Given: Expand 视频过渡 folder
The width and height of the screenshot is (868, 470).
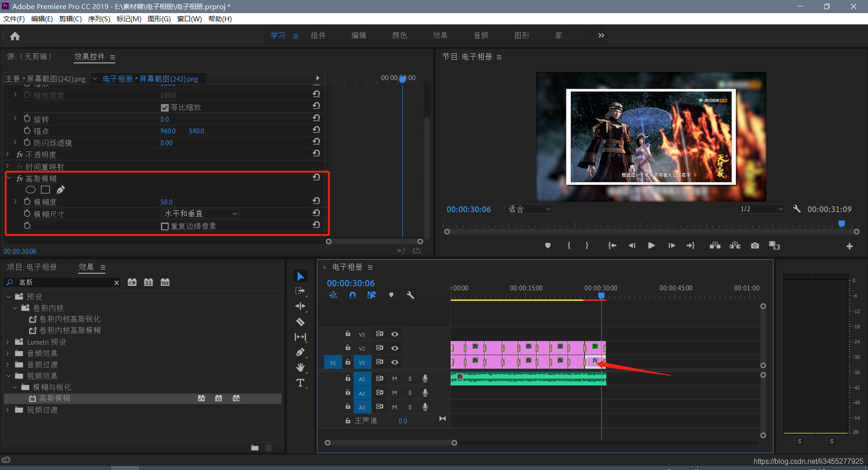Looking at the screenshot, I should [x=8, y=410].
